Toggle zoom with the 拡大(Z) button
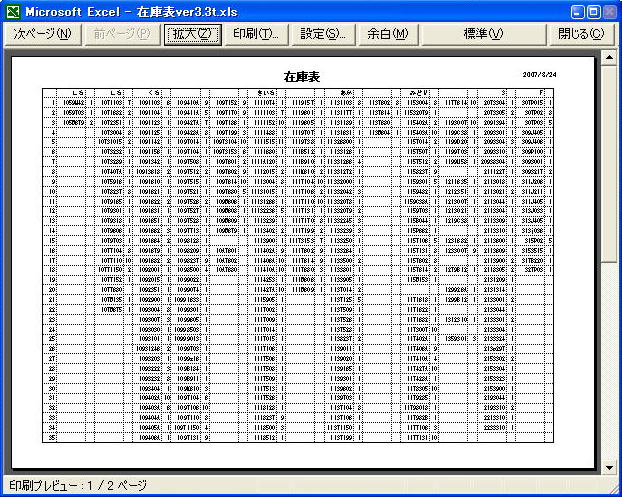The image size is (622, 497). (x=193, y=34)
